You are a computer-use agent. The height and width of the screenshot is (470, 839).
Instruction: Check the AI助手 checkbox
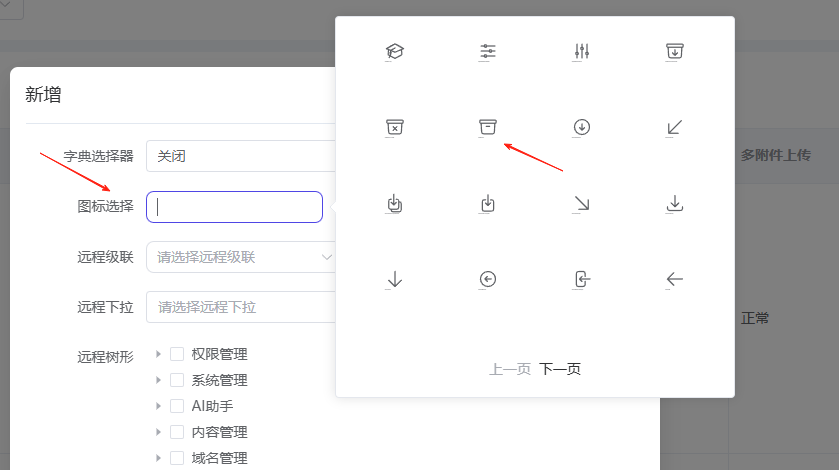click(177, 406)
